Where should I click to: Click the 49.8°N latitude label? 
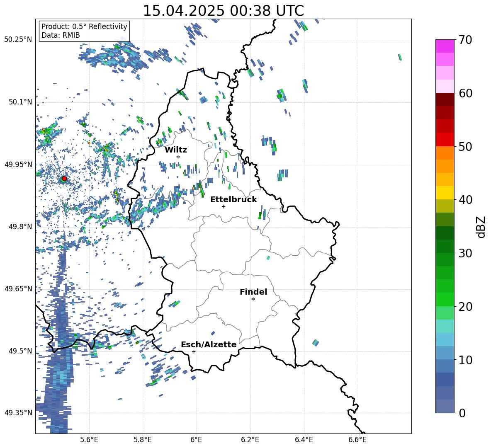(x=20, y=227)
